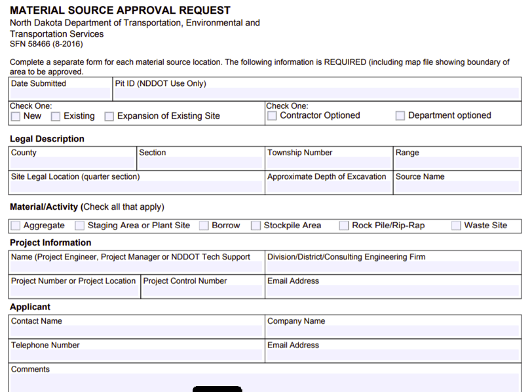
Task: Click the Company Name field
Action: tap(393, 332)
